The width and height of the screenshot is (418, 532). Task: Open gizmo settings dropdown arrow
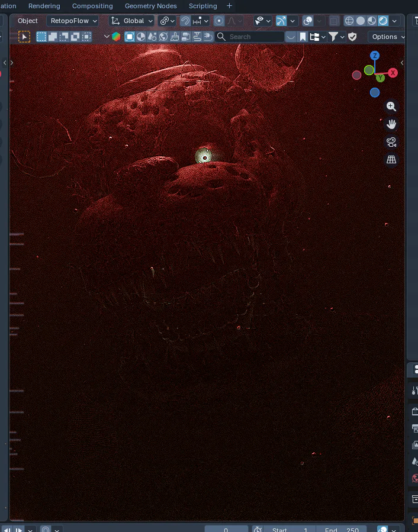tap(292, 21)
